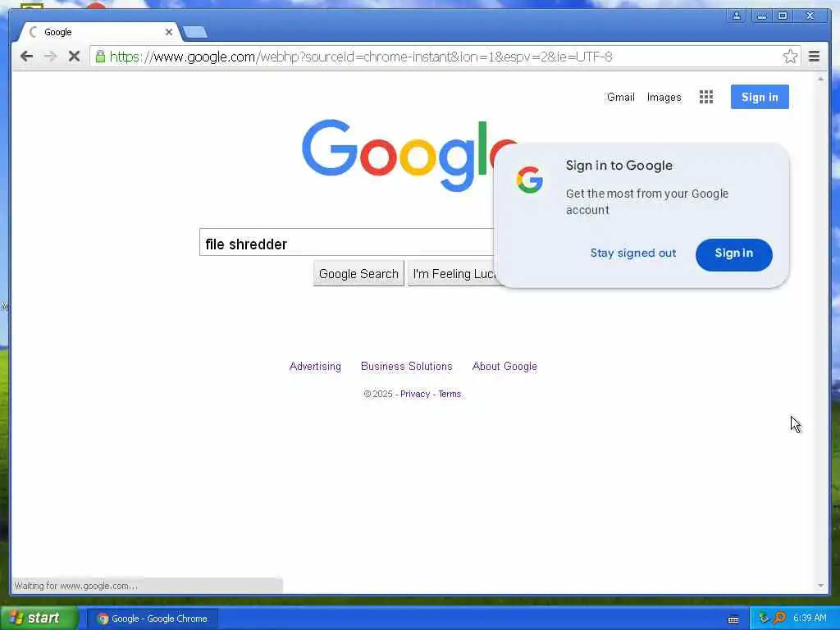Click the green system tray icon
Viewport: 840px width, 630px height.
[x=764, y=618]
